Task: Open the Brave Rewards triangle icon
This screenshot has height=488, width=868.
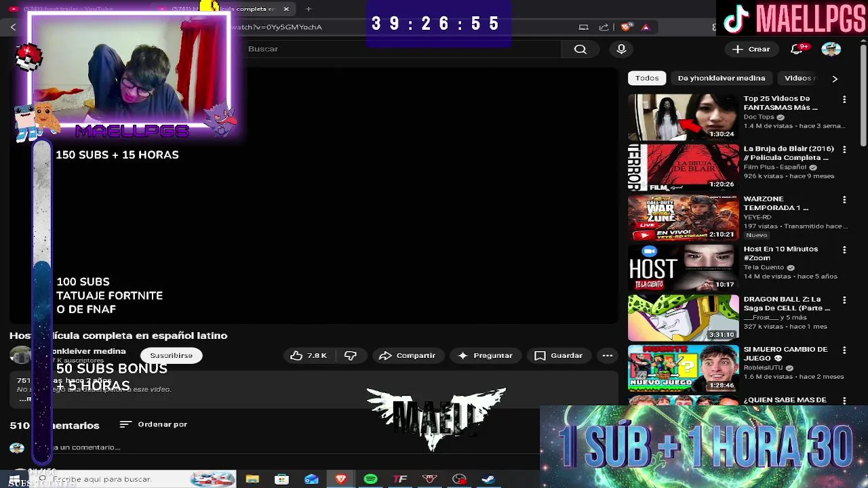Action: (x=646, y=27)
